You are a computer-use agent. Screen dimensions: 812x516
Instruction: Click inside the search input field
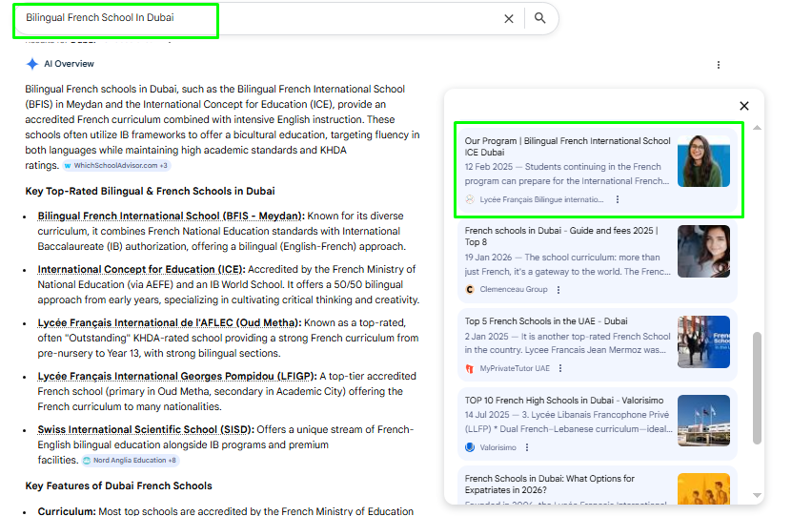point(257,18)
